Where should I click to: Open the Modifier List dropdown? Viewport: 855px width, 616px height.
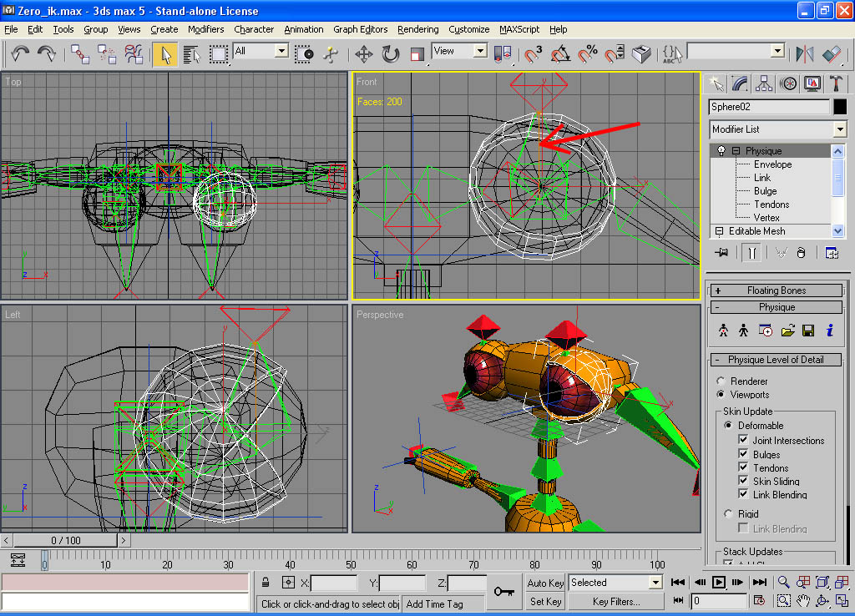click(840, 129)
